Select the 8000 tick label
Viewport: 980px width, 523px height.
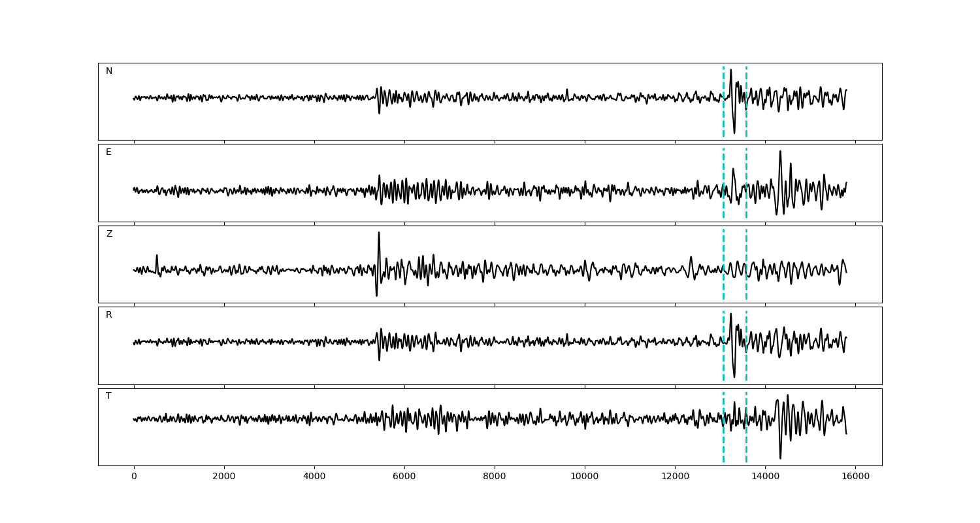coord(495,477)
